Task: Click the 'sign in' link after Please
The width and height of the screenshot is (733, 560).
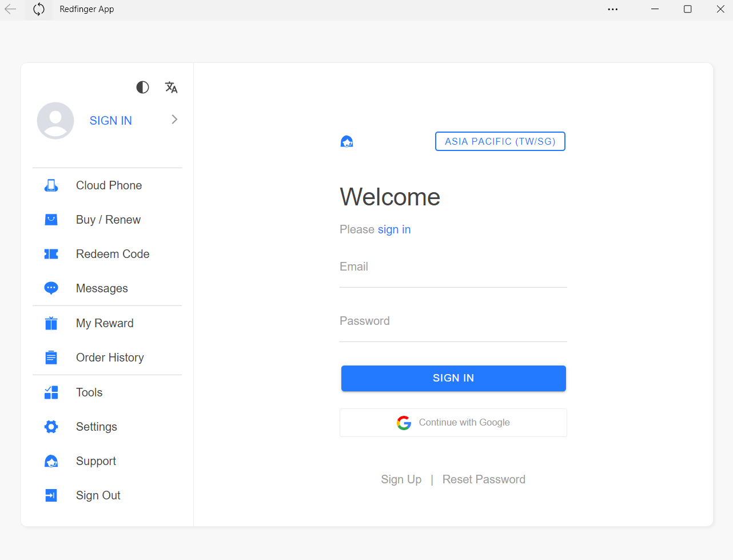Action: click(x=394, y=229)
